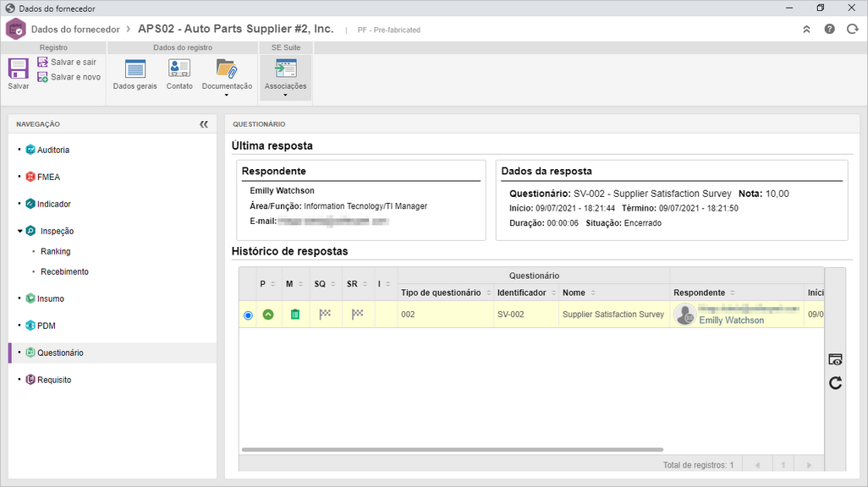Sort by Respondente column
The width and height of the screenshot is (868, 487).
[x=733, y=293]
